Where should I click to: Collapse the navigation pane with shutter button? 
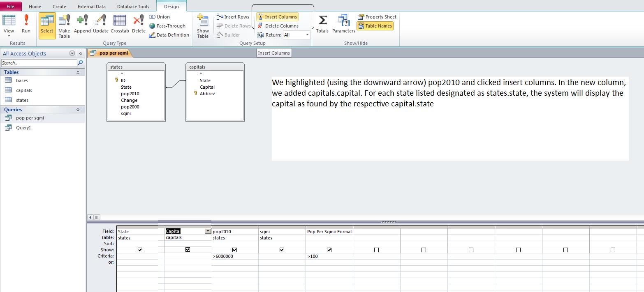point(81,53)
